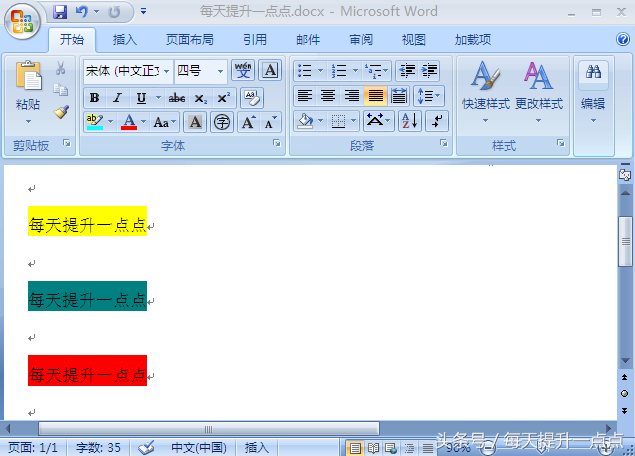Open the 审阅 ribbon tab

361,40
